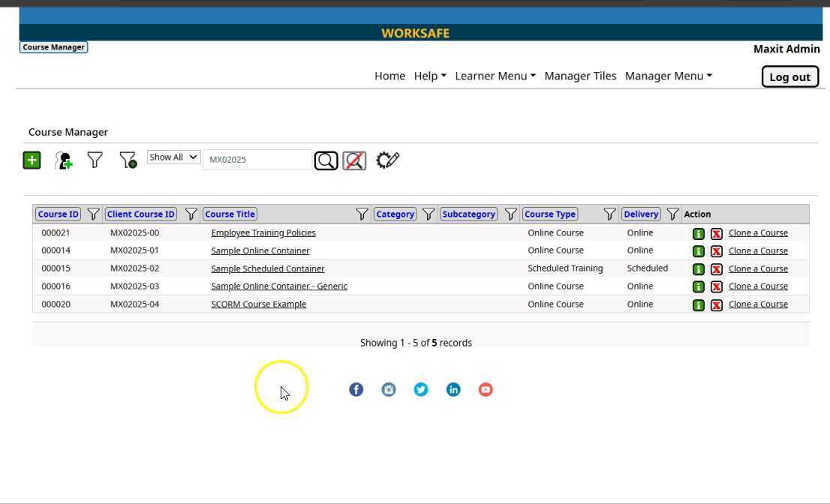Viewport: 830px width, 504px height.
Task: Open the YouTube social icon
Action: 486,389
